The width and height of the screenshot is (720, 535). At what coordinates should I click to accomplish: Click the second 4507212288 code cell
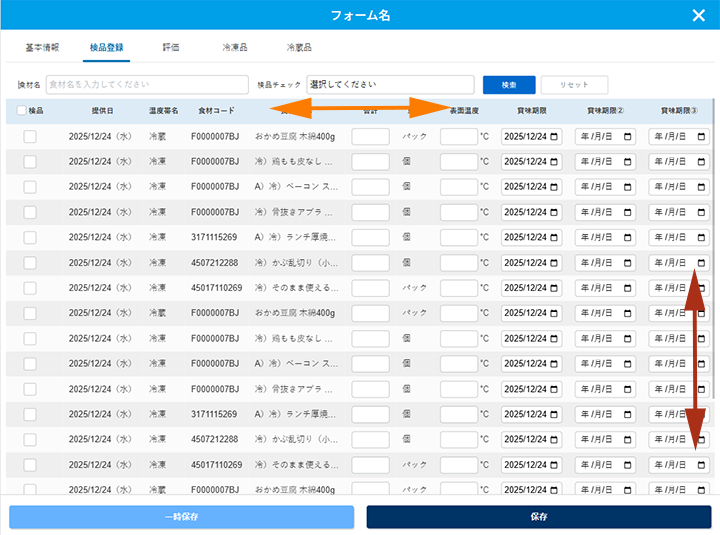click(214, 439)
